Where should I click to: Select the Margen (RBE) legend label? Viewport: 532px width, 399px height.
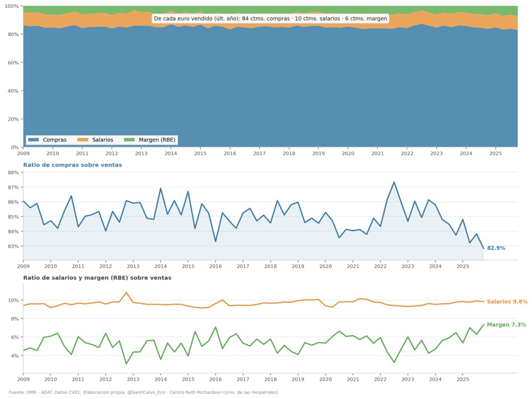point(157,140)
